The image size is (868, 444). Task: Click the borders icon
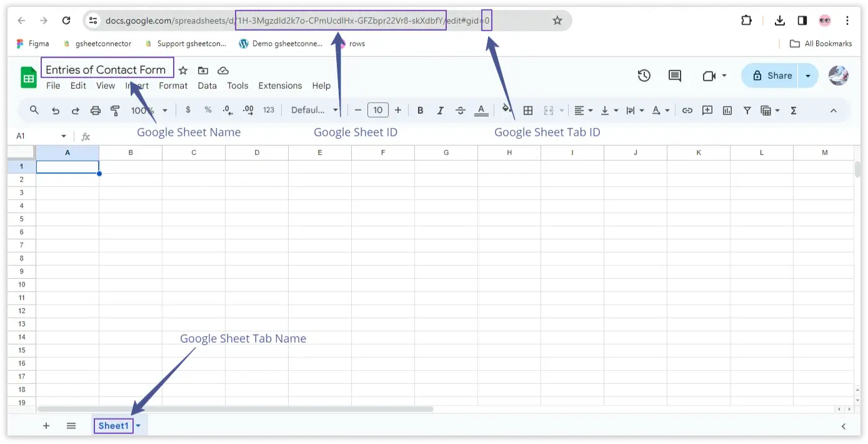coord(528,111)
